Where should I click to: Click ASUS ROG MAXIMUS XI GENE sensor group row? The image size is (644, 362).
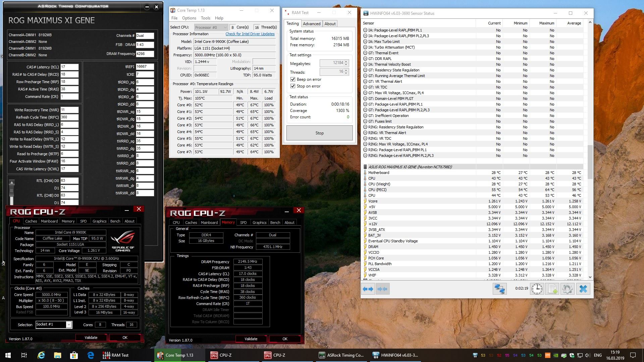(473, 167)
